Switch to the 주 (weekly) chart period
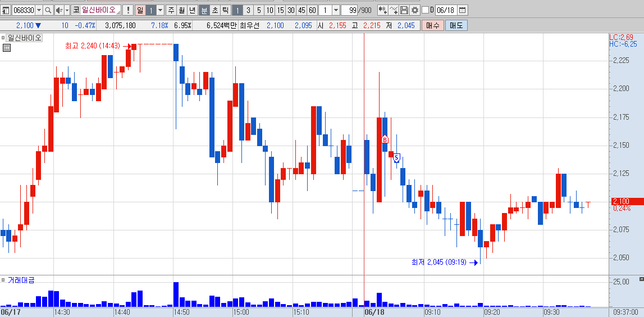The image size is (644, 317). (x=171, y=10)
